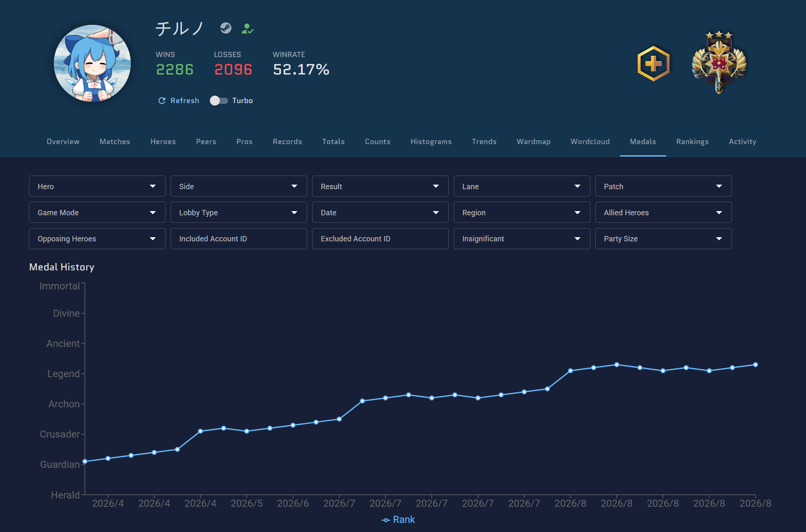Select the Pros tab
Image resolution: width=806 pixels, height=532 pixels.
pos(244,142)
